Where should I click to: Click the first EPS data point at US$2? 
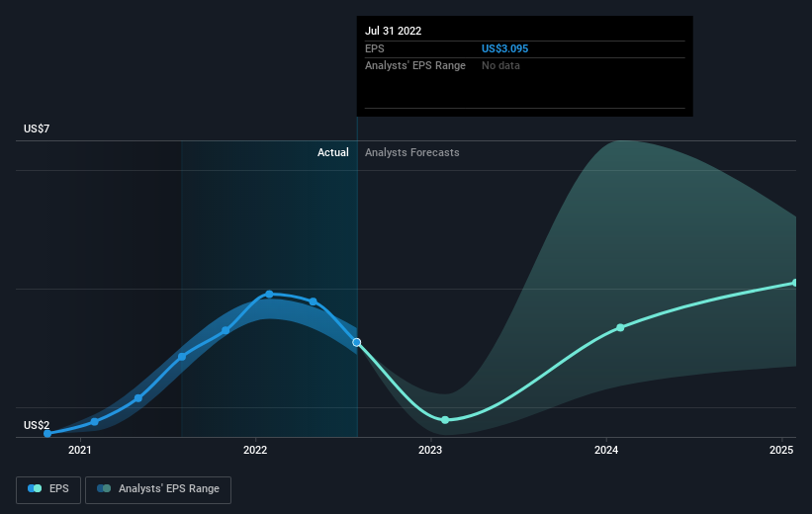click(47, 434)
